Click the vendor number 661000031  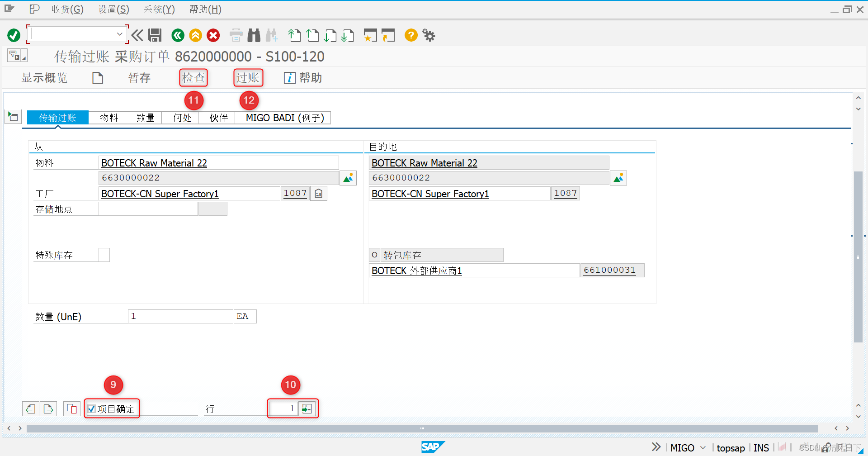[x=613, y=270]
